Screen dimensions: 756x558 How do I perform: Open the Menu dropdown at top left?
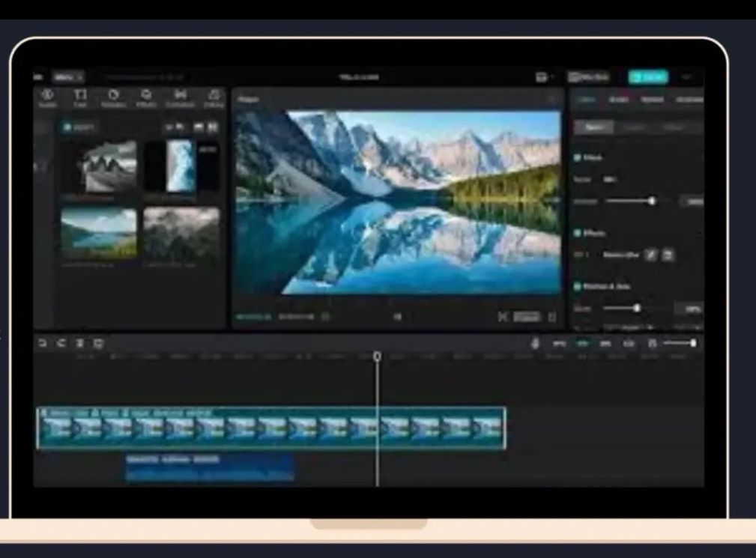point(67,76)
